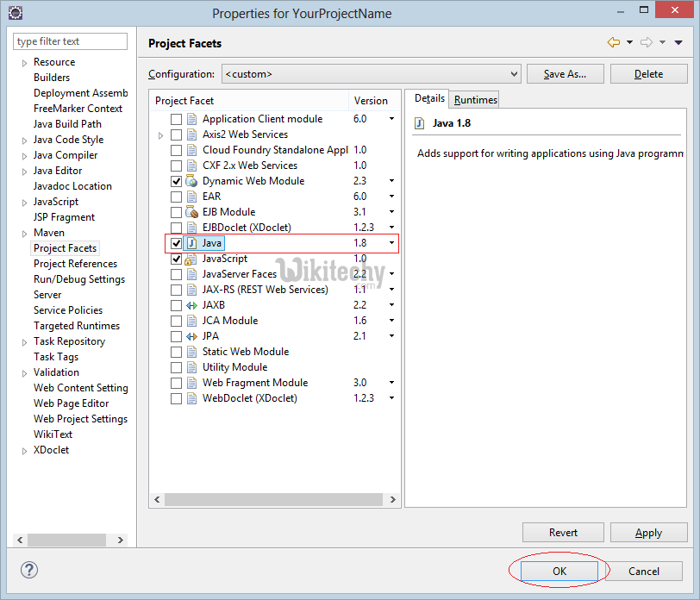Click the JAXB facet icon

(x=191, y=305)
